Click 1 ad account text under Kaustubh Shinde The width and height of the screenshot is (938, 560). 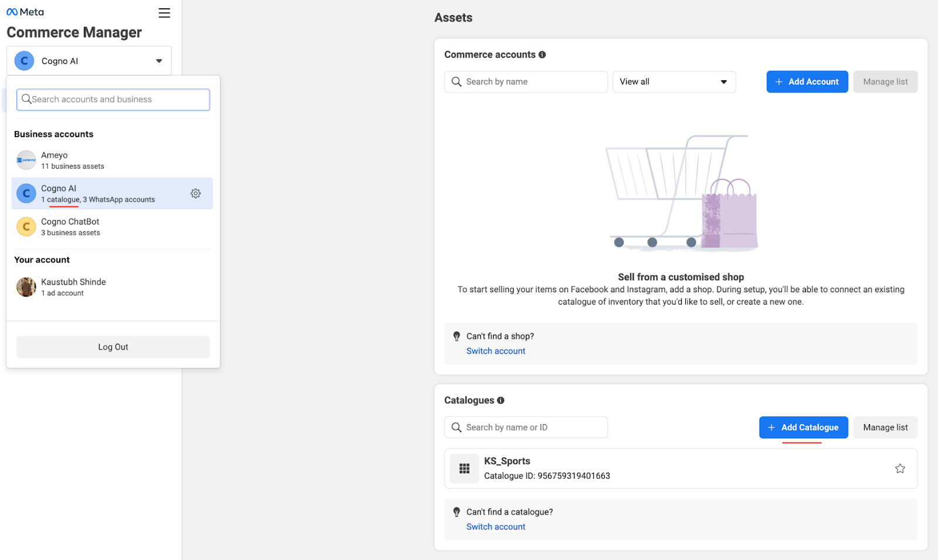click(x=62, y=293)
